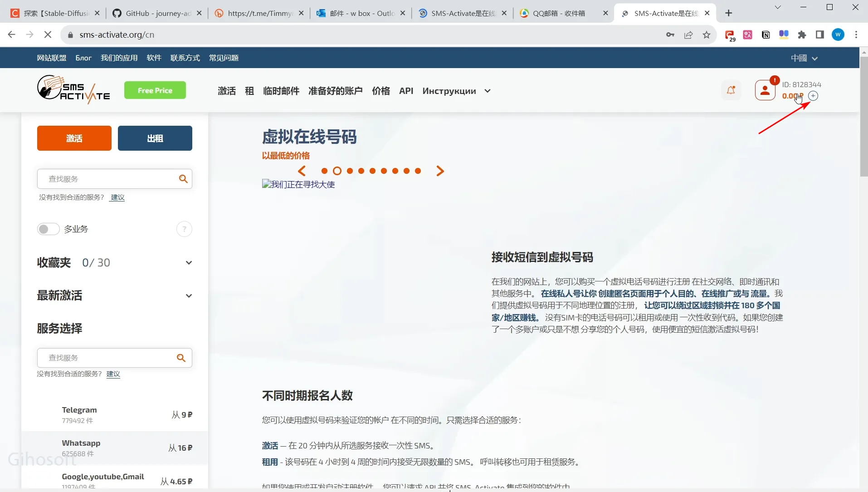This screenshot has width=868, height=492.
Task: Select the Whatsapp service row
Action: click(115, 448)
